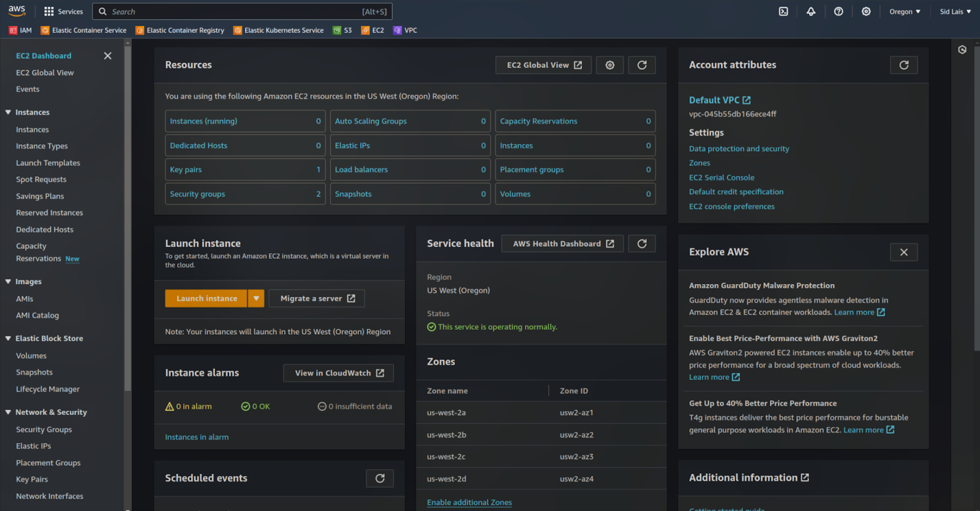Click the Migrate a server button
This screenshot has width=980, height=511.
click(317, 299)
